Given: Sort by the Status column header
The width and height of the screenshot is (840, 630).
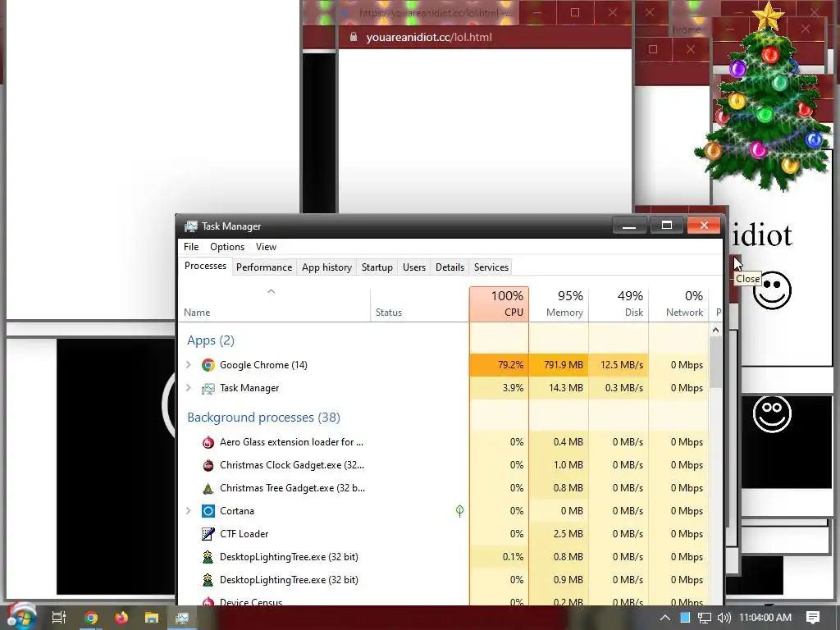Looking at the screenshot, I should (419, 304).
